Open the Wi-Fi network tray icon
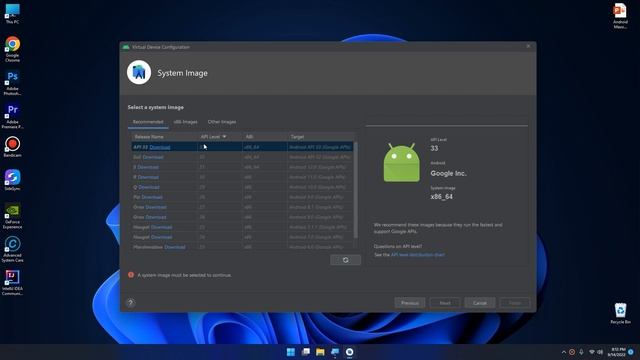 592,352
